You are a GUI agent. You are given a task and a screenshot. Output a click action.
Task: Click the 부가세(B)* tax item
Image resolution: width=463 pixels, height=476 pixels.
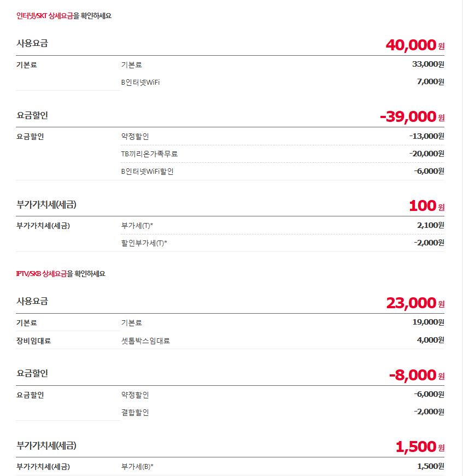click(137, 467)
